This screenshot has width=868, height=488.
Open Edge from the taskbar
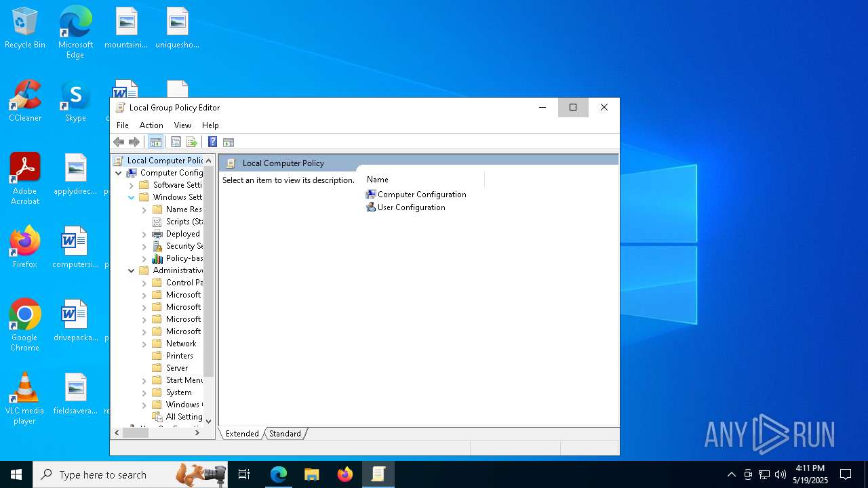tap(279, 474)
